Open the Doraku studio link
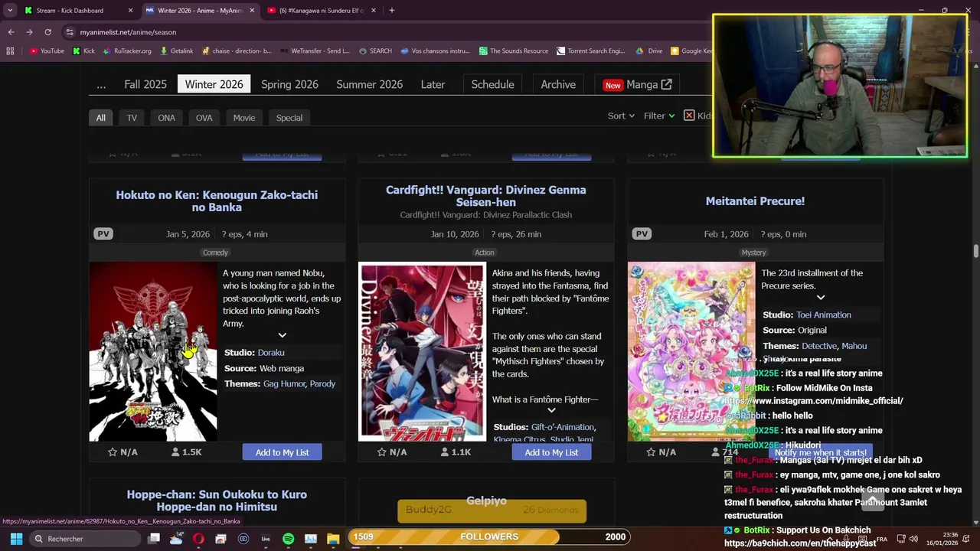 pyautogui.click(x=271, y=353)
